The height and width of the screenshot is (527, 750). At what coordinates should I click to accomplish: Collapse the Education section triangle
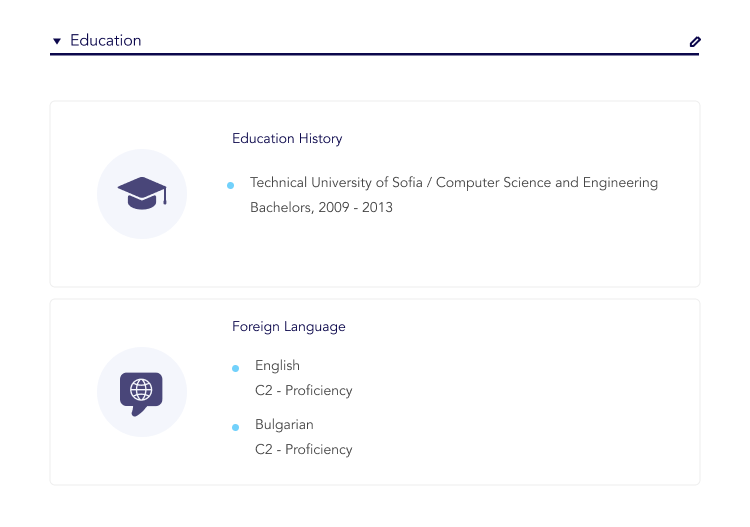click(x=57, y=41)
